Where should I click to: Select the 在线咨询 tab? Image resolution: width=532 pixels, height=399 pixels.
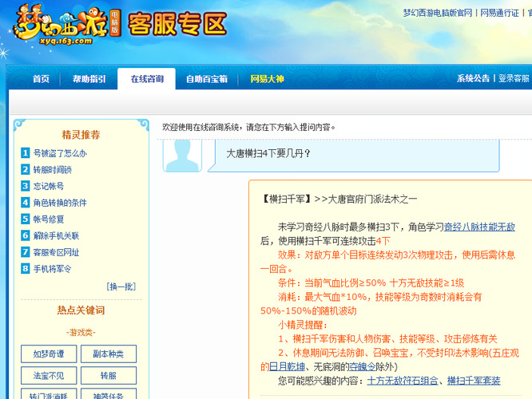coord(147,79)
